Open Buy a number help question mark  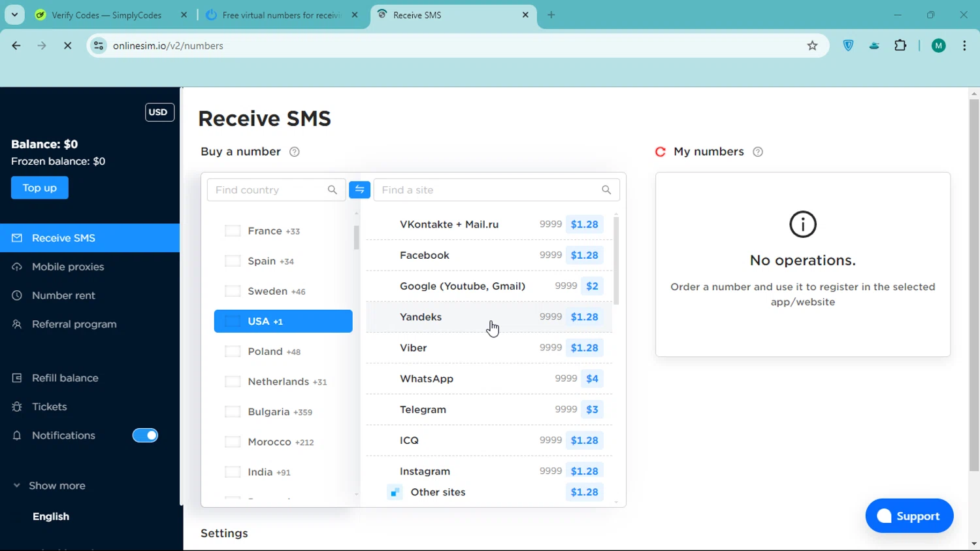295,152
